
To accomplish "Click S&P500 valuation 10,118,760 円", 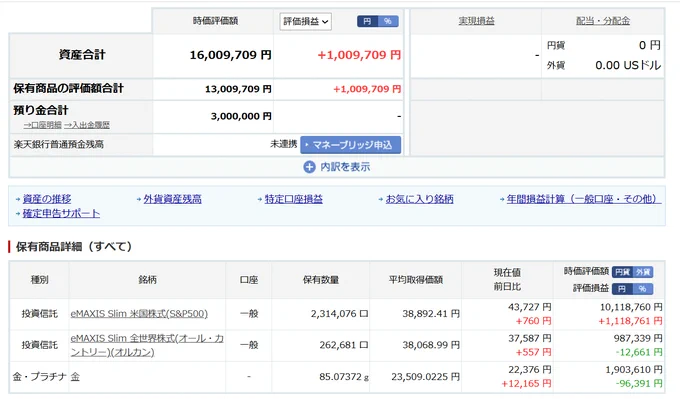I will [x=631, y=307].
